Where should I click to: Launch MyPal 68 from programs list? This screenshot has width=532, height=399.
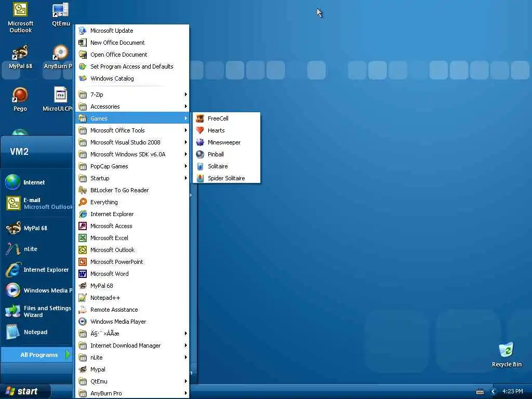tap(132, 286)
